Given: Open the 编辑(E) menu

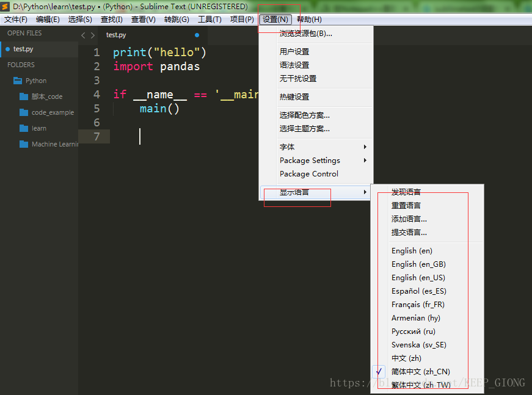Looking at the screenshot, I should [x=48, y=20].
